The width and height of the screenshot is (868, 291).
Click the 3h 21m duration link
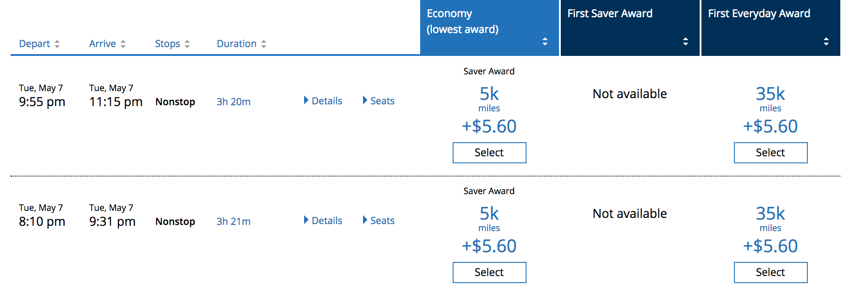(232, 221)
